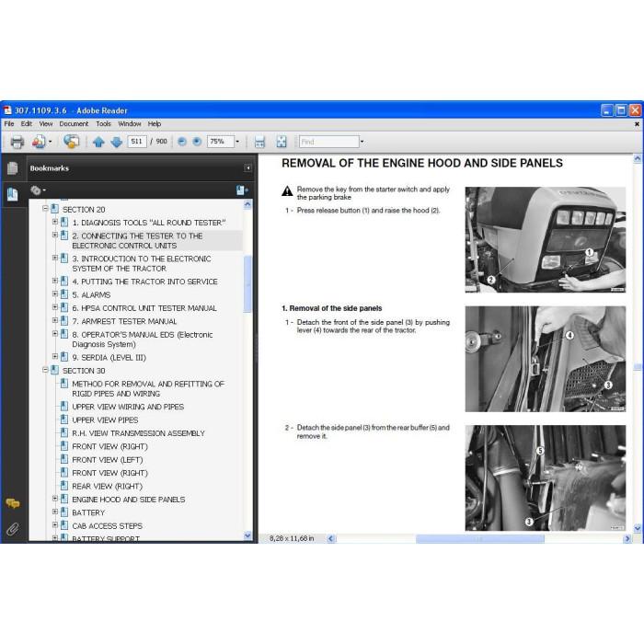Expand the ENGINE HOOD AND SIDE PANELS bookmark
Viewport: 644px width, 644px height.
55,499
